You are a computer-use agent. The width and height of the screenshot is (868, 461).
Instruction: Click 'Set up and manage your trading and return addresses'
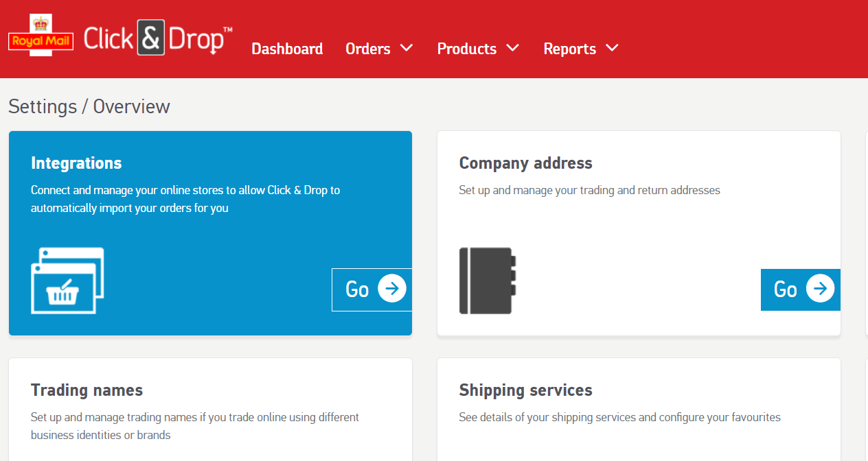[589, 190]
